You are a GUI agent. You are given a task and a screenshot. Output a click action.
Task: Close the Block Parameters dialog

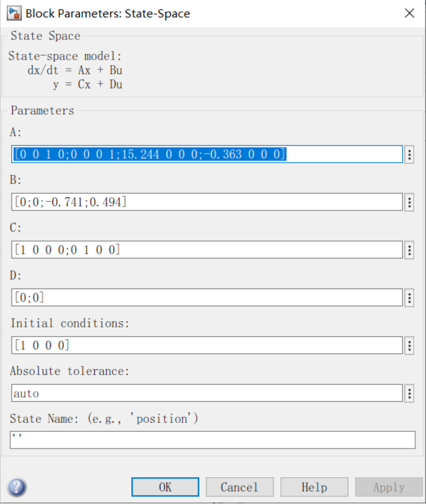click(x=410, y=13)
